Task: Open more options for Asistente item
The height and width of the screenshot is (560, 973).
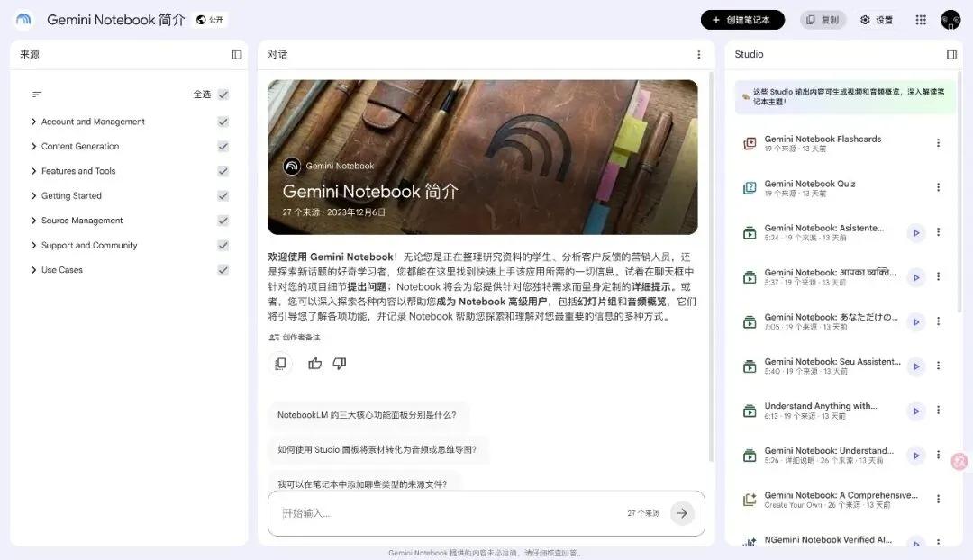Action: (938, 232)
